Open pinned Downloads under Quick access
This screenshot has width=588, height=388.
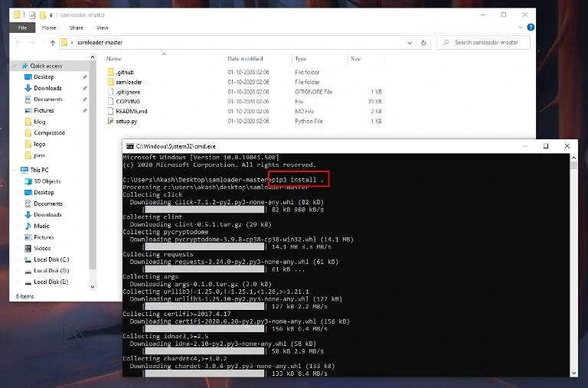[47, 88]
